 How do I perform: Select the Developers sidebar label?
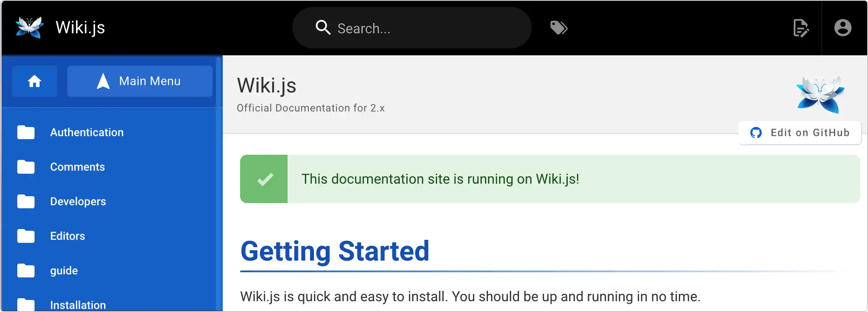point(78,201)
